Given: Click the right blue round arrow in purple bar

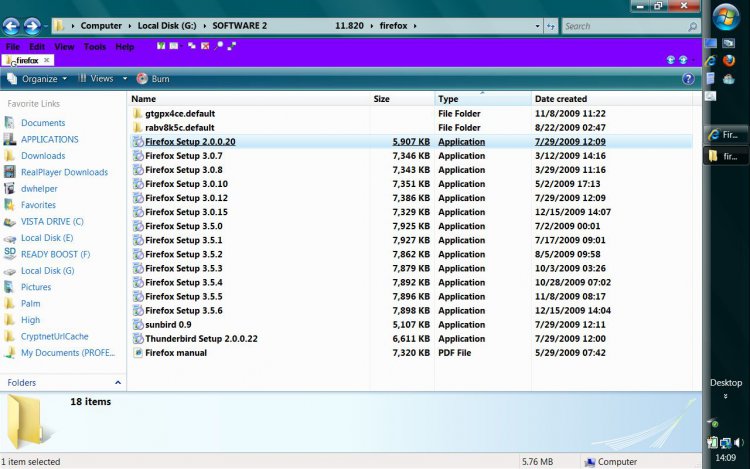Looking at the screenshot, I should click(x=683, y=60).
